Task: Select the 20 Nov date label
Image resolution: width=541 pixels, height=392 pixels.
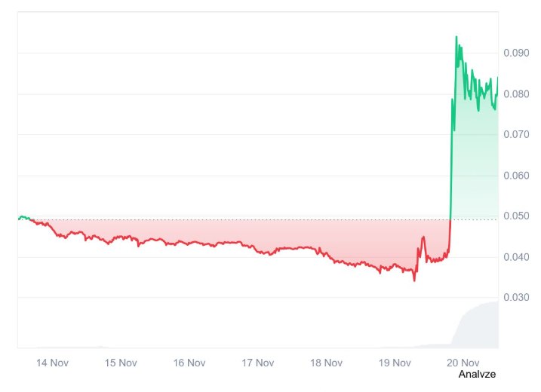Action: 464,363
